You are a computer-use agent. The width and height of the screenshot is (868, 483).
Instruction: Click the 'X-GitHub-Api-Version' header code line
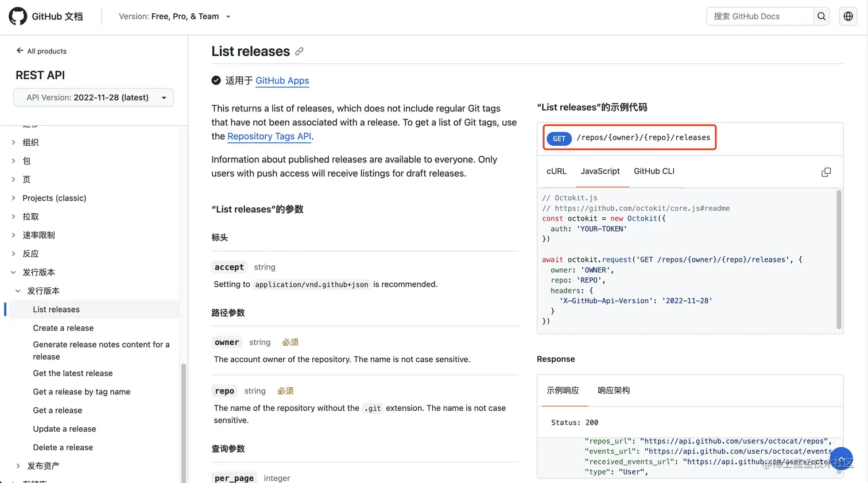(635, 301)
